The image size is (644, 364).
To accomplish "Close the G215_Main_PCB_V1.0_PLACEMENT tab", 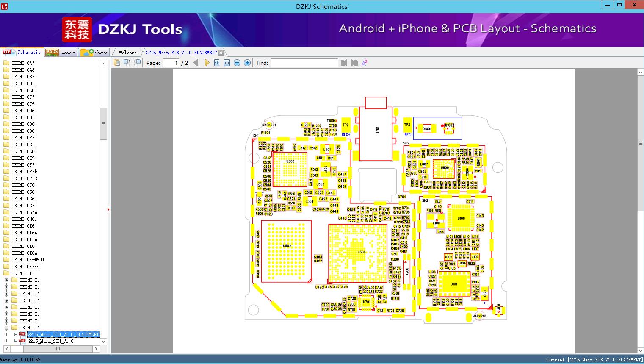I will (x=221, y=53).
